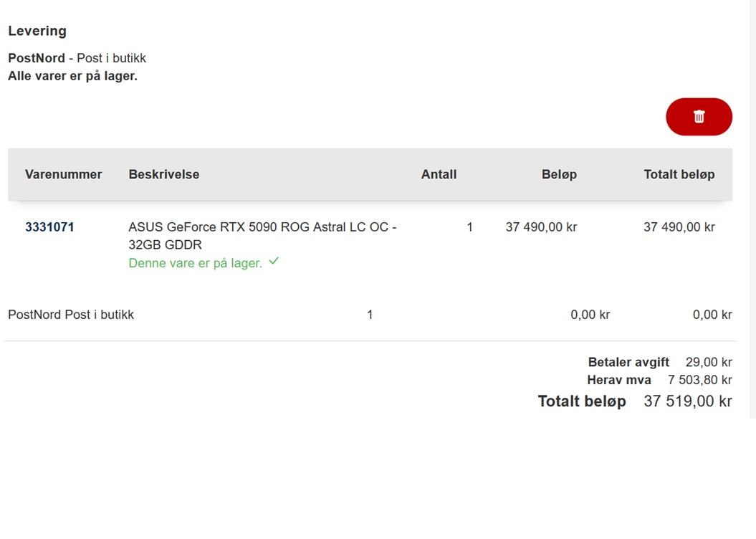Click the grand total 37 519,00 kr
The width and height of the screenshot is (756, 539).
687,401
